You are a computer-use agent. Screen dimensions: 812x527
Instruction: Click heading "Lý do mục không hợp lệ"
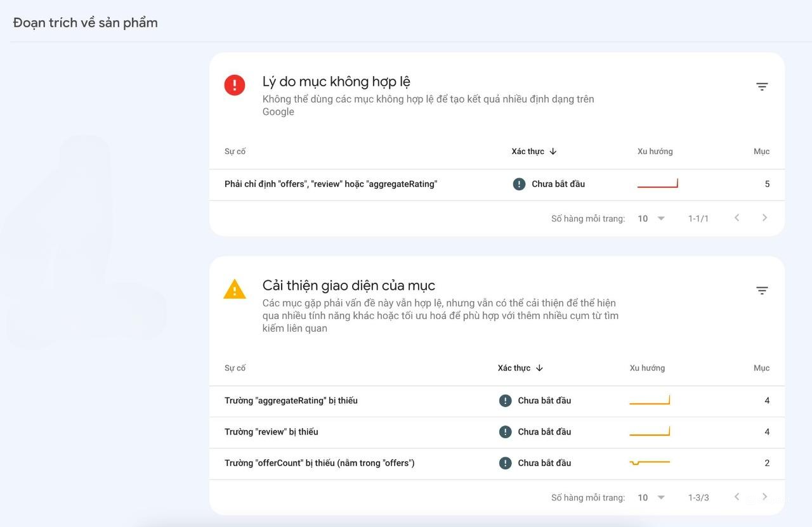point(336,82)
